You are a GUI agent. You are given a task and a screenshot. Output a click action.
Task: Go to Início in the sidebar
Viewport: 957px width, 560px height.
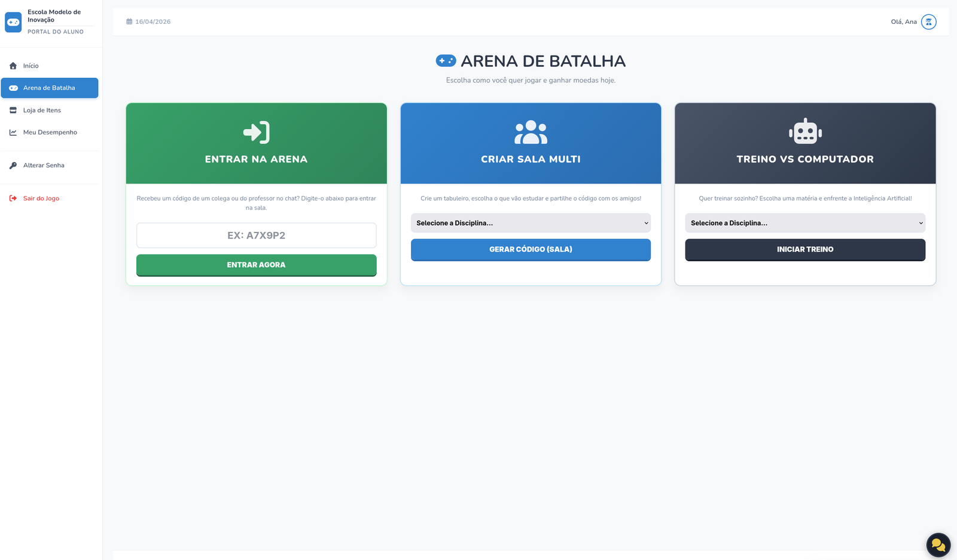point(31,66)
